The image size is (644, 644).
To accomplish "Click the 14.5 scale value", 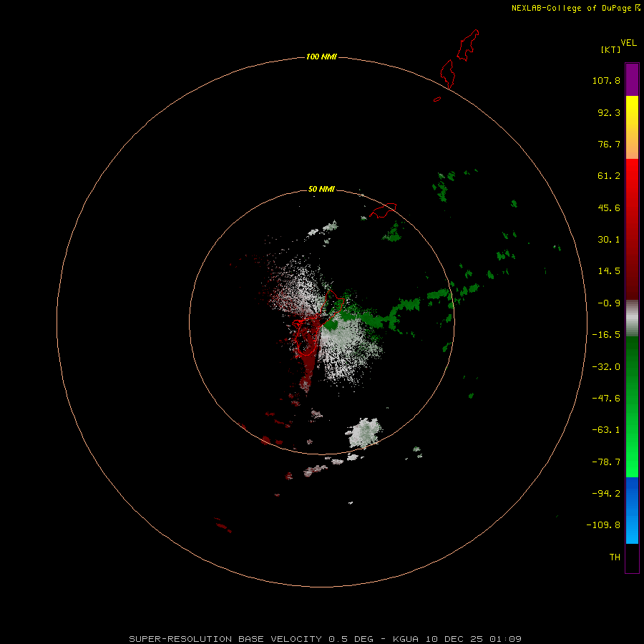I will (x=609, y=271).
